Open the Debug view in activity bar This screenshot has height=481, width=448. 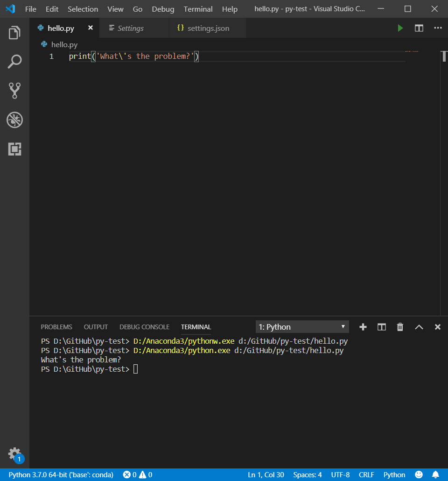pyautogui.click(x=14, y=120)
